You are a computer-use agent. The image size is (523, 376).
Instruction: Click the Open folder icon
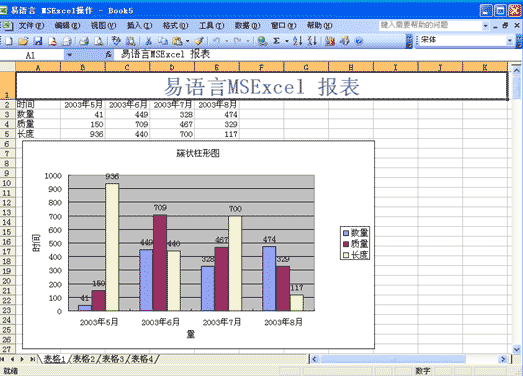coord(23,41)
